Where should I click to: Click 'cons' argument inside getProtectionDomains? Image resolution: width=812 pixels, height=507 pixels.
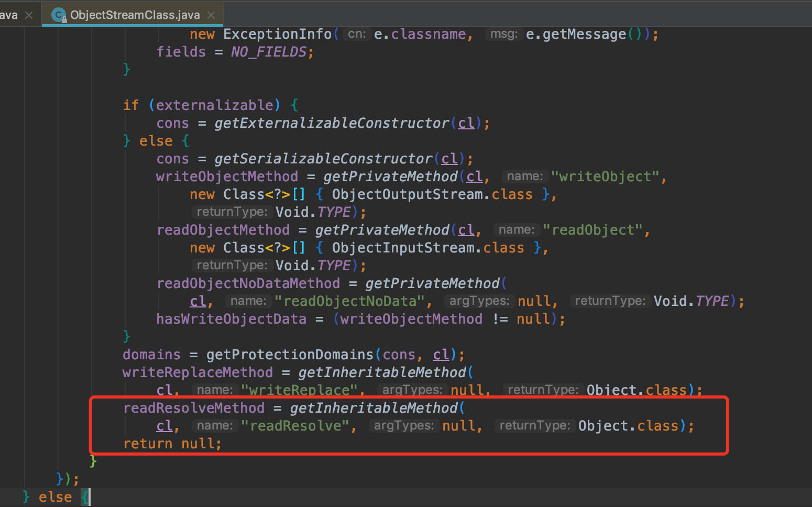(399, 355)
